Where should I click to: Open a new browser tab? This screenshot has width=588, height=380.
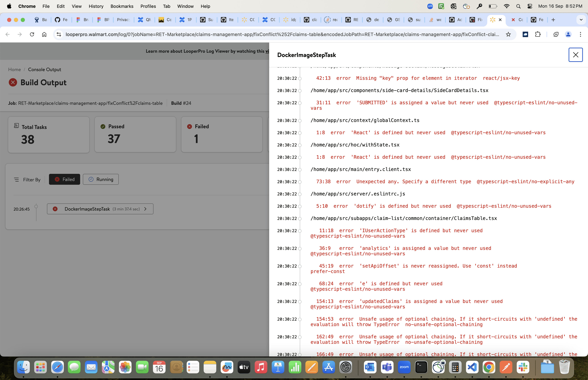(x=553, y=20)
